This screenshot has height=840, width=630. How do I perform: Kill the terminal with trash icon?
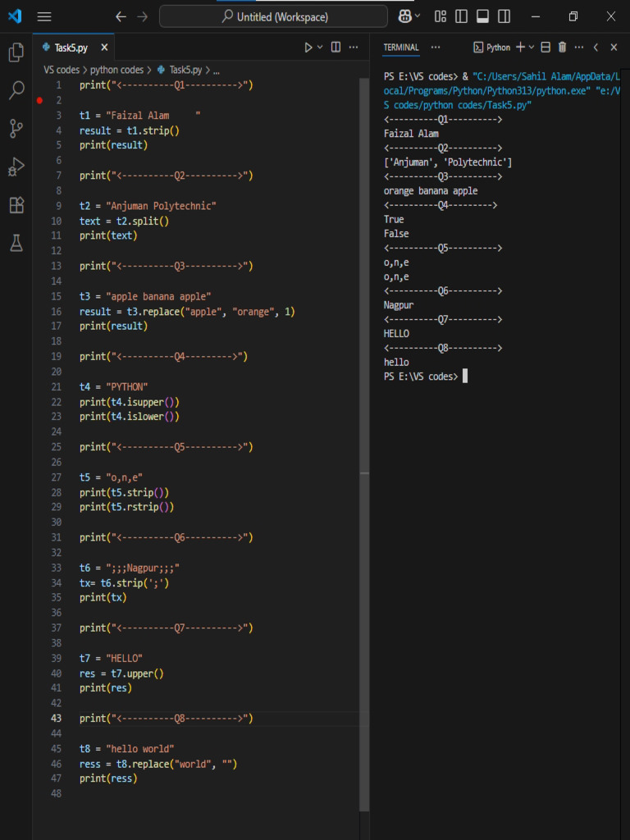pyautogui.click(x=562, y=48)
